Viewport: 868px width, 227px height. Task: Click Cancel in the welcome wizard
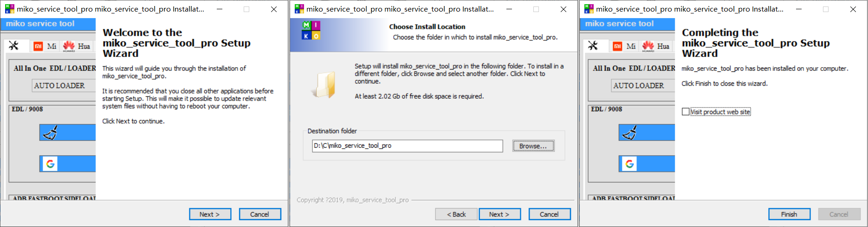[259, 214]
